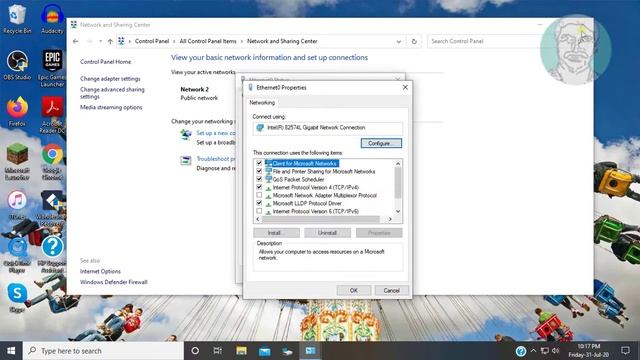This screenshot has height=360, width=640.
Task: Open the Recycle Bin desktop icon
Action: pyautogui.click(x=17, y=19)
